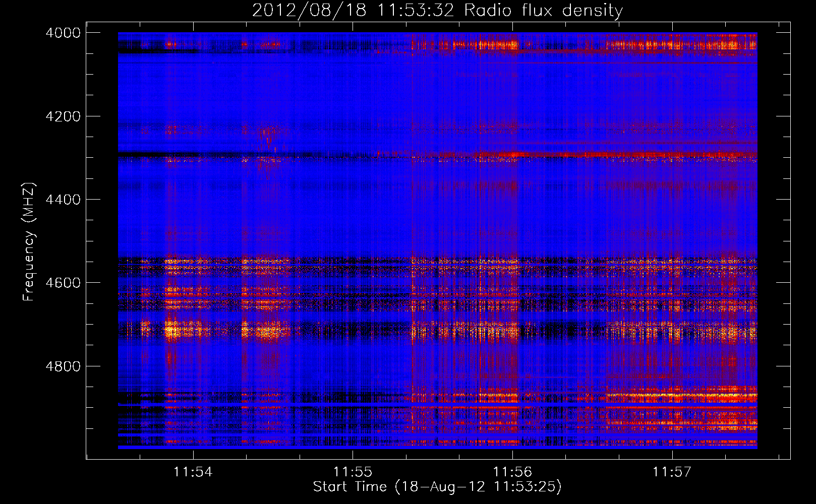Click the plot title '2012/08/18 11:53:32 Radio flux density'

[x=437, y=11]
